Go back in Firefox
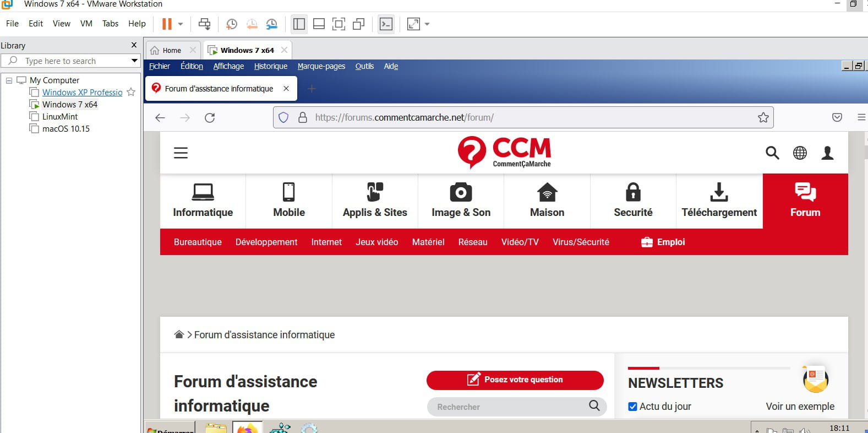The height and width of the screenshot is (433, 868). [x=160, y=117]
